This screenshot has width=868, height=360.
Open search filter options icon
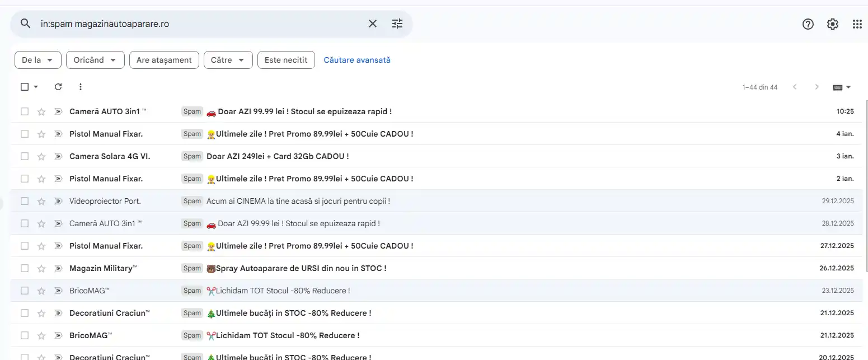click(397, 24)
